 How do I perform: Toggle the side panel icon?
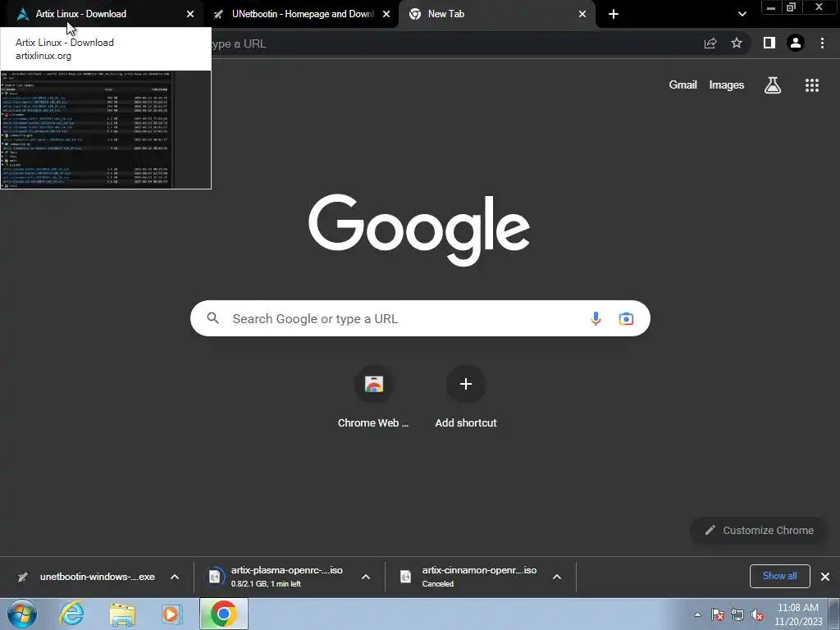[769, 43]
